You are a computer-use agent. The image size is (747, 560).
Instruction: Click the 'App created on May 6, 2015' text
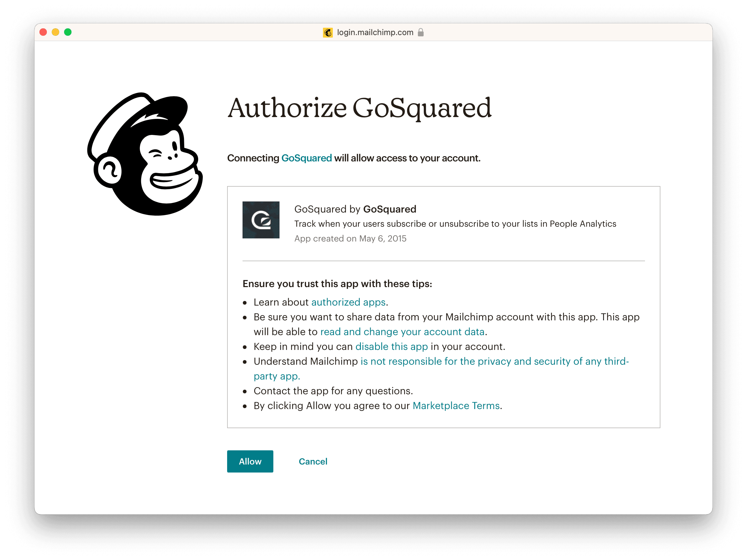(350, 238)
